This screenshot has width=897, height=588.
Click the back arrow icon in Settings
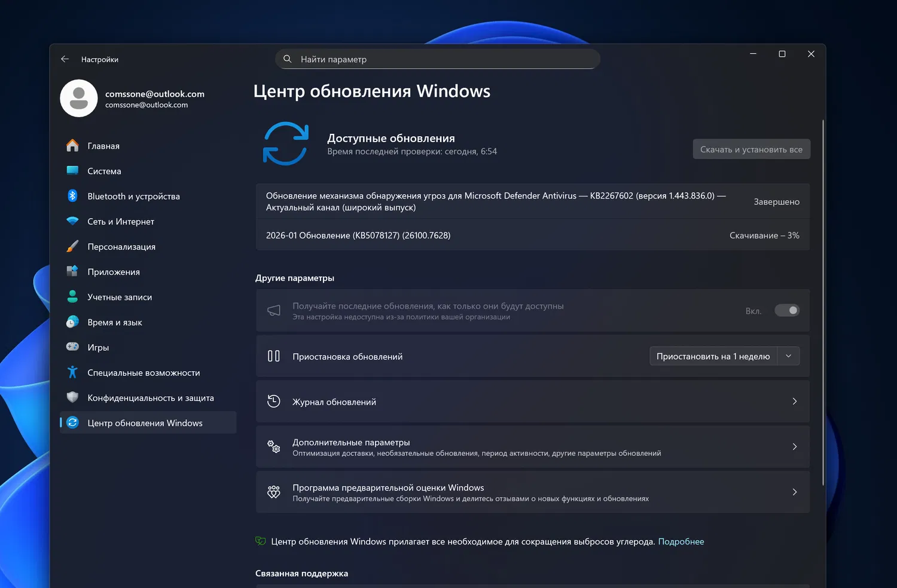(65, 59)
